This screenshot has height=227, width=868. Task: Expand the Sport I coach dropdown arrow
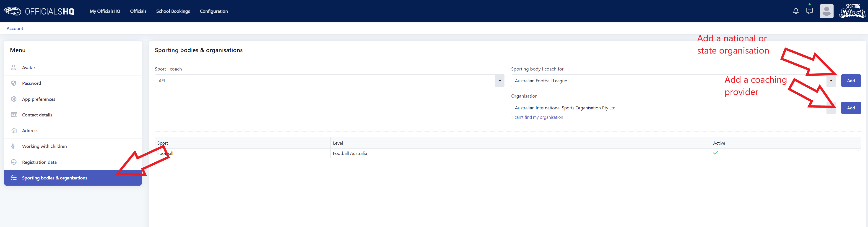pos(500,81)
